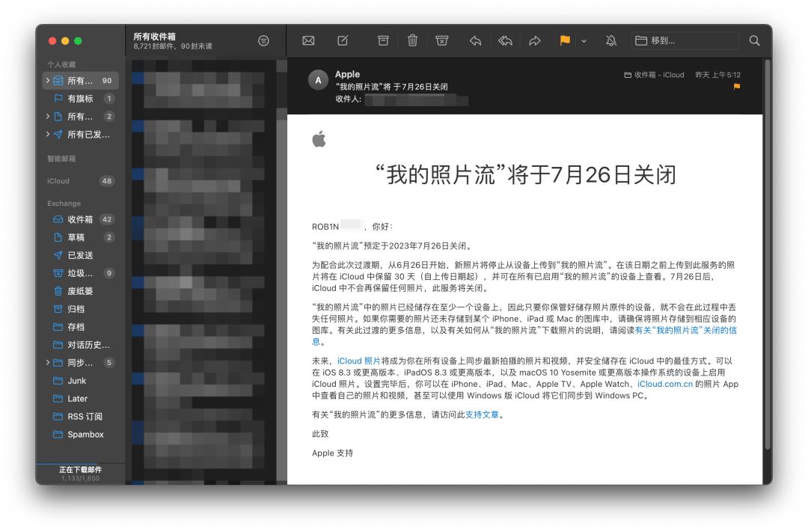Open the Junk folder

80,380
